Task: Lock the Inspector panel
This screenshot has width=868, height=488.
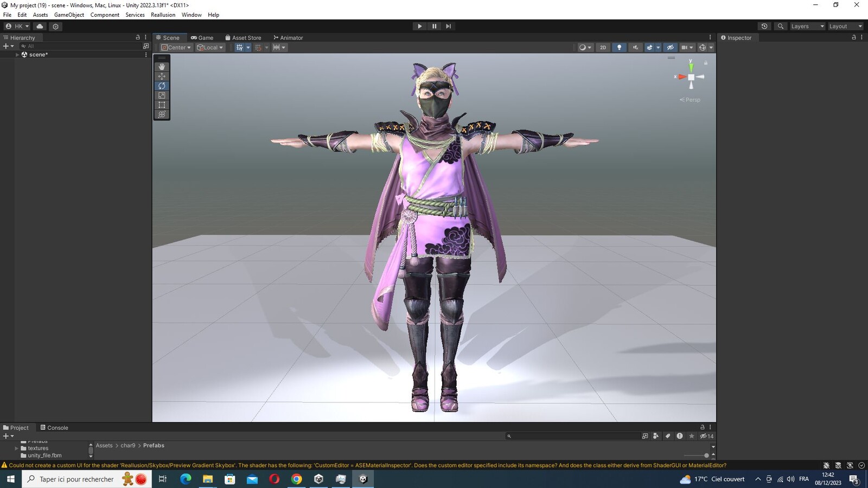Action: point(853,37)
